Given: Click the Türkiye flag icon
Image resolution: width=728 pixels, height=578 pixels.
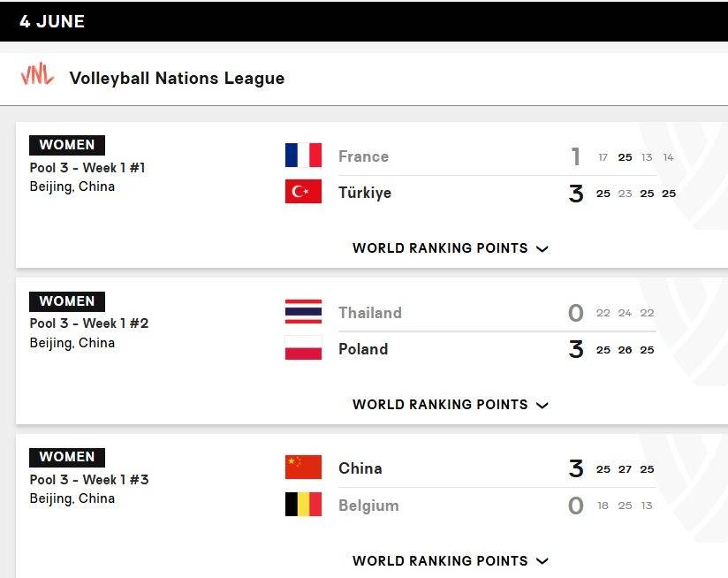Looking at the screenshot, I should [x=303, y=191].
